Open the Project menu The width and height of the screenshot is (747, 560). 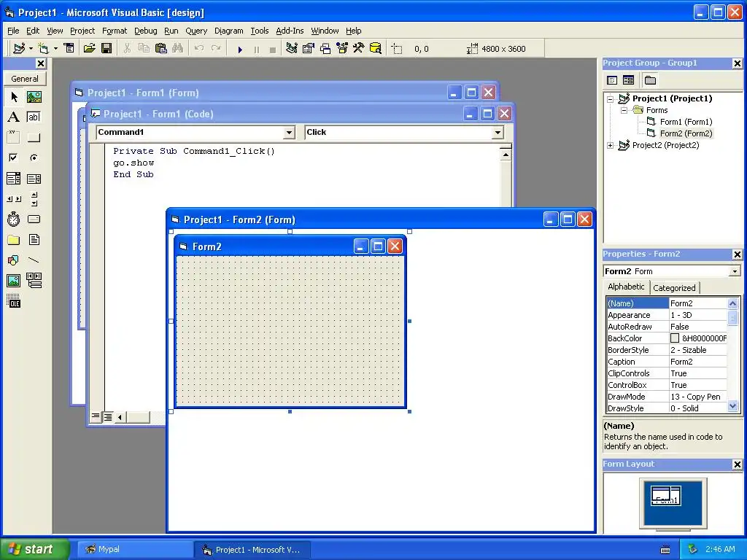pos(82,31)
